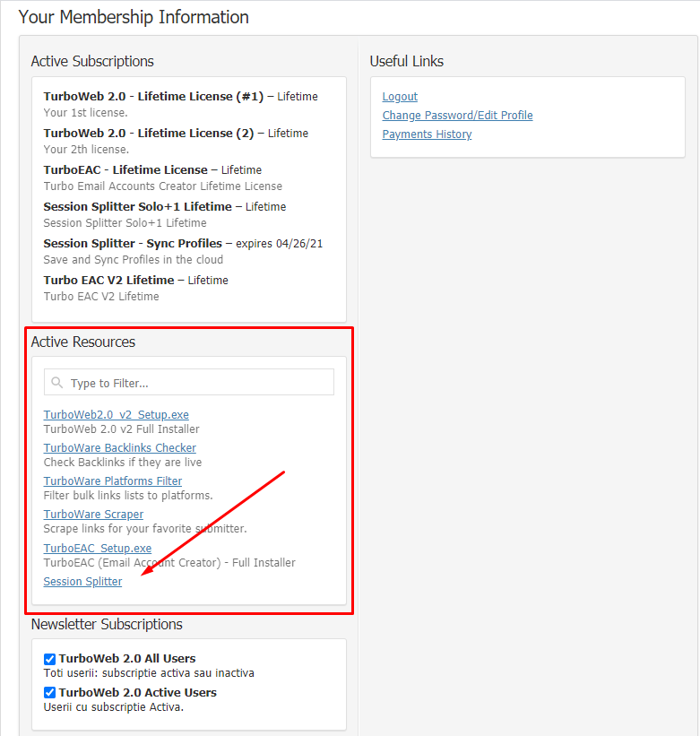Click the Newsletter Subscriptions heading
Screen dimensions: 700x736
[x=107, y=625]
